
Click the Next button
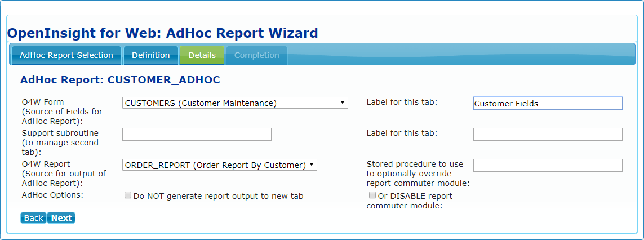(x=61, y=218)
